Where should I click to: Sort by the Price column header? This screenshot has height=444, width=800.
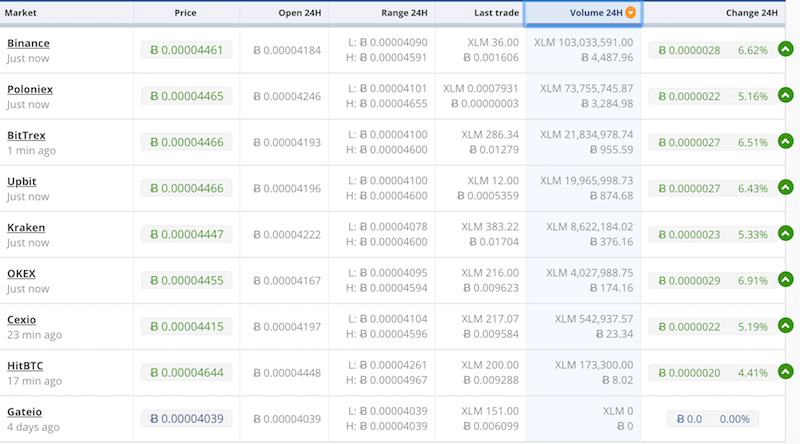(185, 13)
